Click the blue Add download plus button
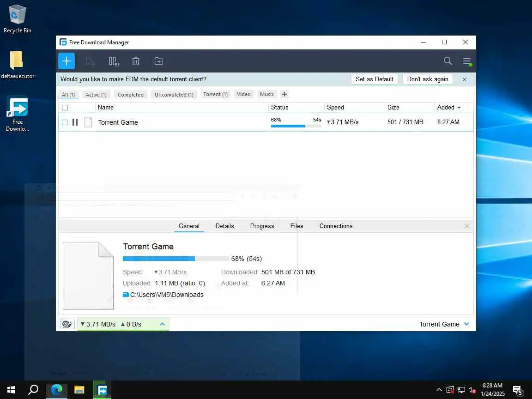532x399 pixels. pyautogui.click(x=66, y=61)
